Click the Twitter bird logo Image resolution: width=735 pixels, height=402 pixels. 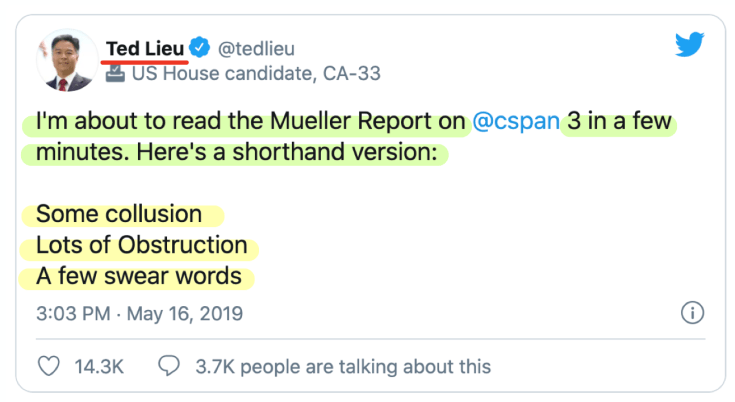[689, 45]
